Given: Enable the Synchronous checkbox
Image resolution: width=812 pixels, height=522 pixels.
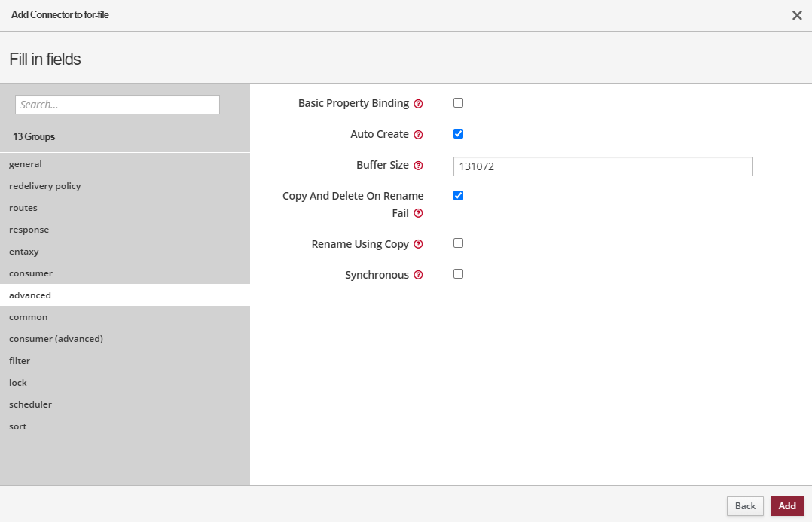Looking at the screenshot, I should coord(458,274).
